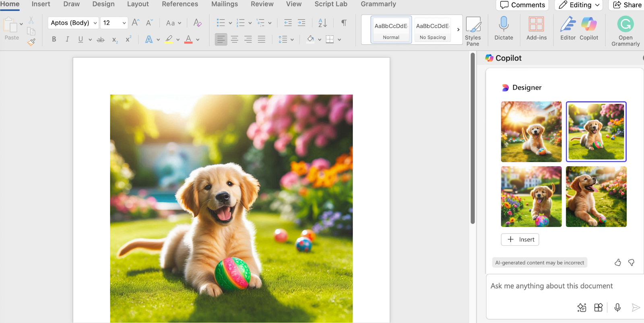Sort paragraphs with the A-Z sort icon

(x=322, y=23)
